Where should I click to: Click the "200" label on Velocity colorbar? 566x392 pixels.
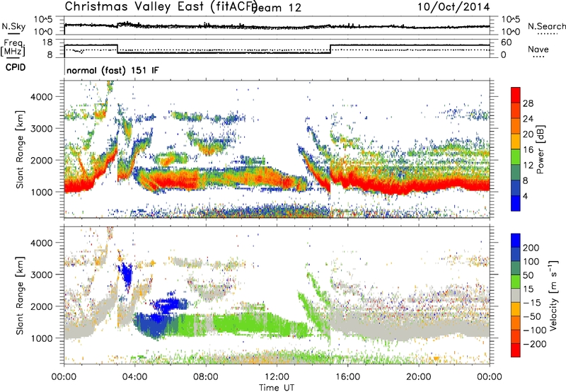(531, 248)
